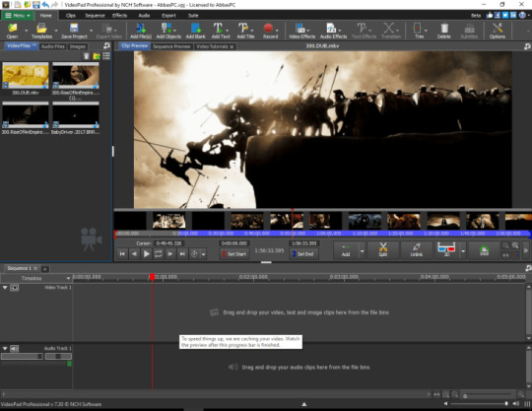Image resolution: width=532 pixels, height=411 pixels.
Task: Click the Add Text toolbar icon
Action: pyautogui.click(x=221, y=31)
